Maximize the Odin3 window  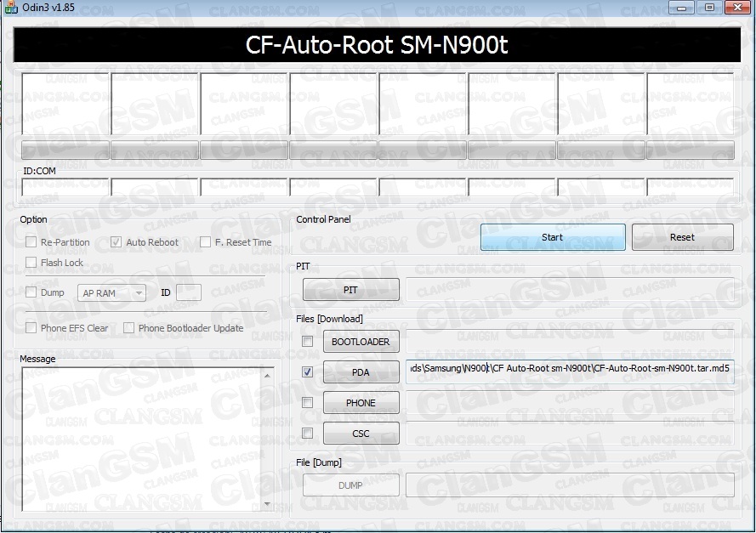[709, 8]
